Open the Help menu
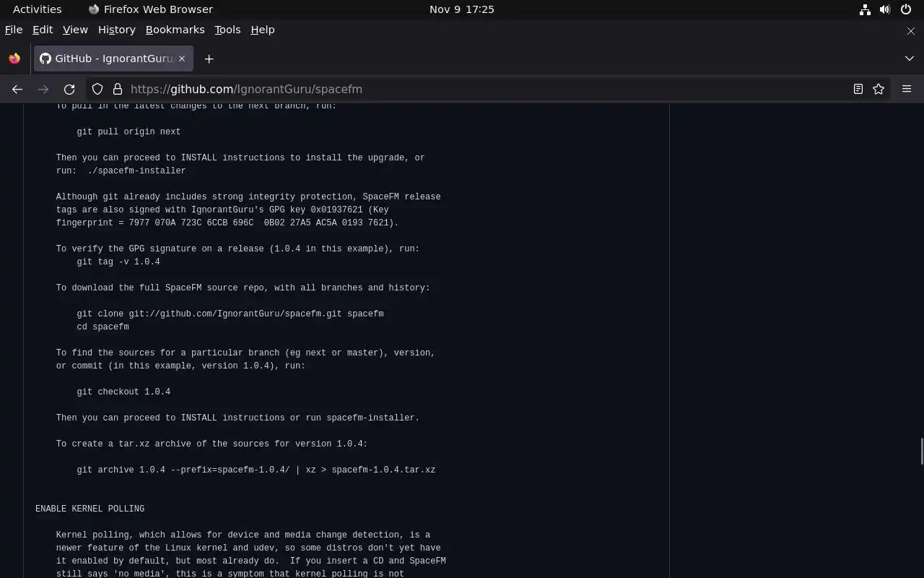Screen dimensions: 924x578 click(x=263, y=30)
